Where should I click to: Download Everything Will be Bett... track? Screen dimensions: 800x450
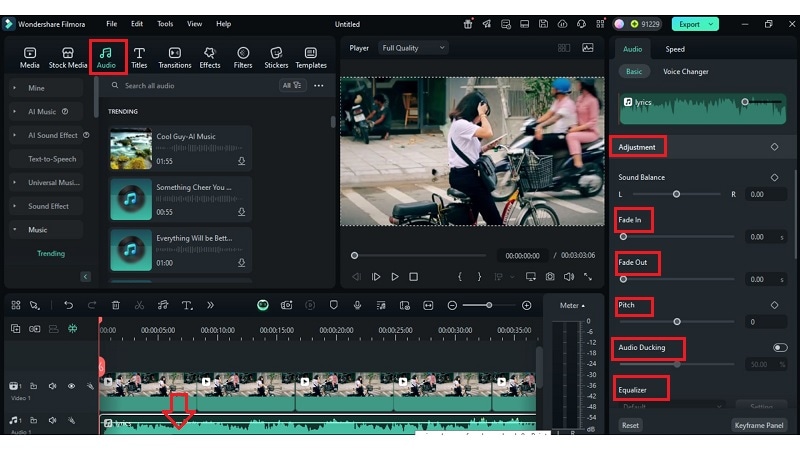click(241, 263)
